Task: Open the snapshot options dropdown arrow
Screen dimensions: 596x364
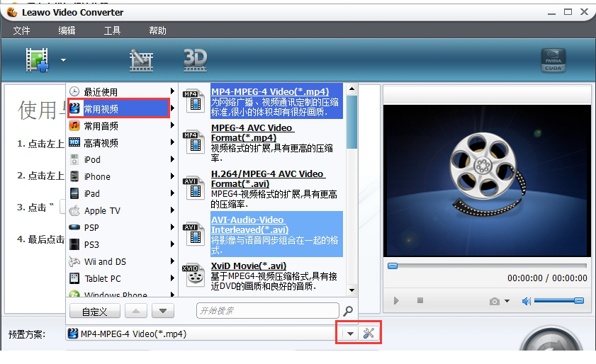Action: (x=507, y=301)
